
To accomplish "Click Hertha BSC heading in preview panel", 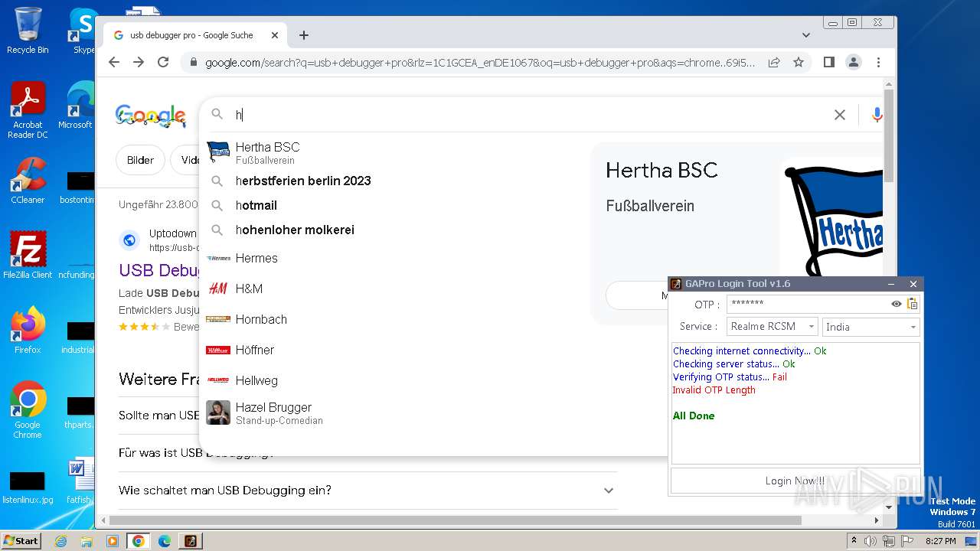I will coord(661,170).
